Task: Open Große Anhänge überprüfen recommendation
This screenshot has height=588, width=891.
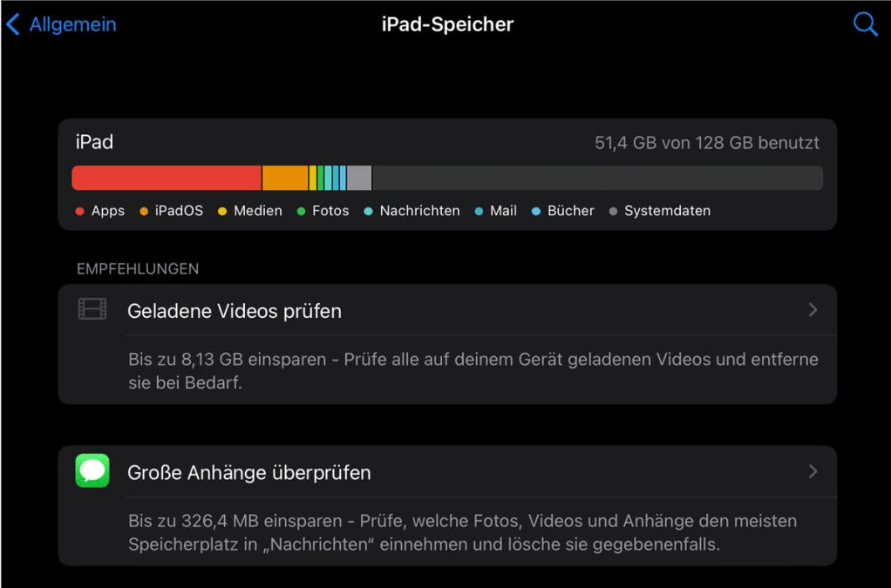Action: pos(249,473)
